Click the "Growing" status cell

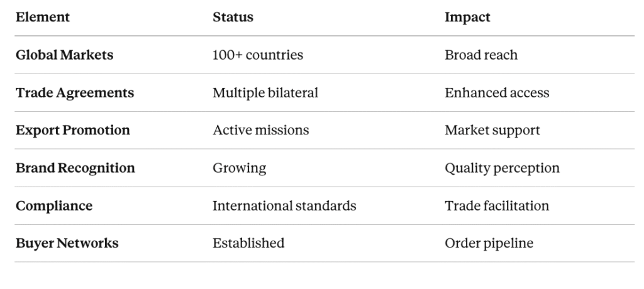pos(240,168)
